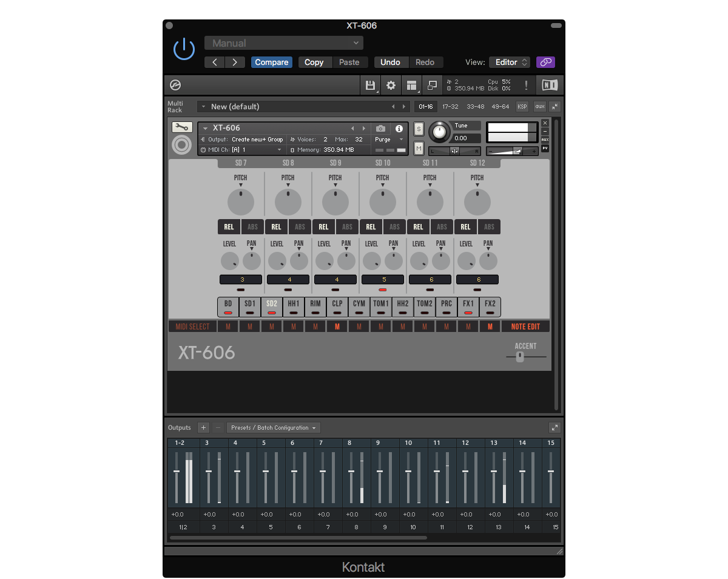Image resolution: width=728 pixels, height=579 pixels.
Task: Mute the XT-606 instrument
Action: (419, 147)
